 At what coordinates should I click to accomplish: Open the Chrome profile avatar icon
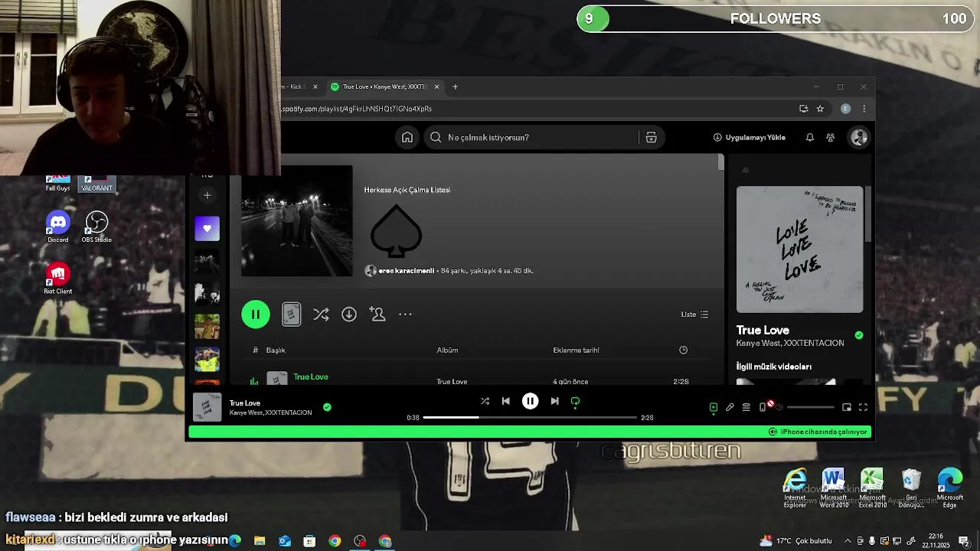click(x=845, y=109)
